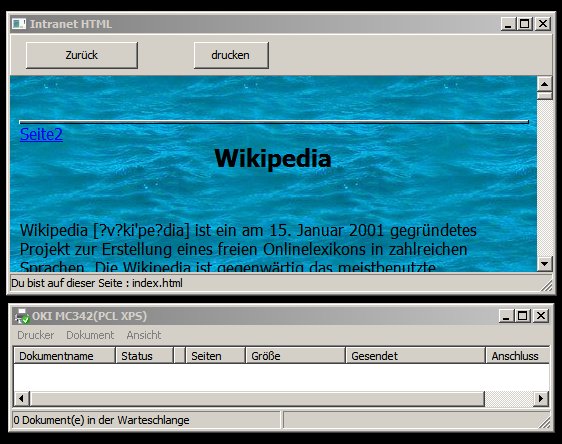Image resolution: width=562 pixels, height=444 pixels.
Task: Sort by Gesendet column header
Action: pos(415,356)
